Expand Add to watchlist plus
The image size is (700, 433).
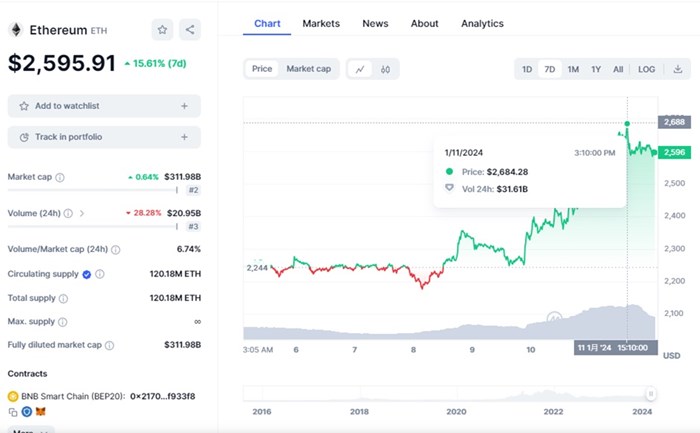click(x=184, y=106)
